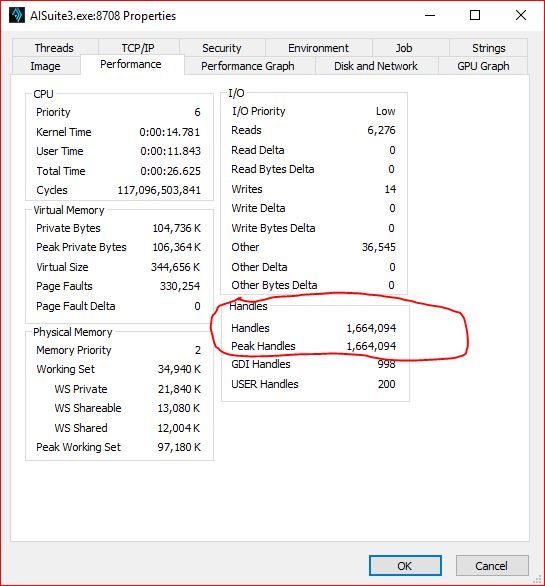Click the Read Bytes Delta label
The image size is (545, 586).
(x=272, y=169)
